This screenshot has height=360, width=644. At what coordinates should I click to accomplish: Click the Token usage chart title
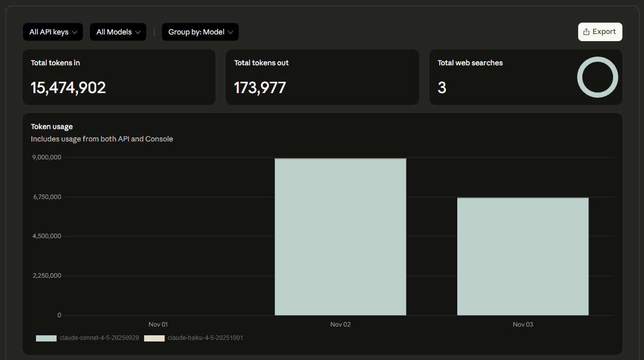[x=51, y=127]
